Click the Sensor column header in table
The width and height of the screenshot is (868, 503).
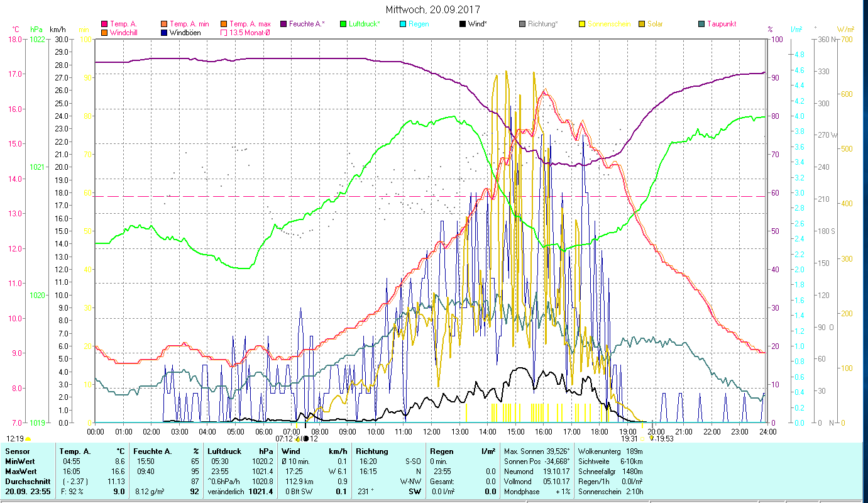16,451
